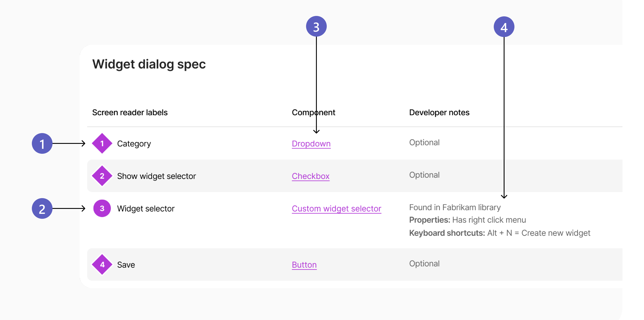Viewport: 644px width, 320px height.
Task: Click the Found in Fabrikam library note
Action: click(x=455, y=207)
